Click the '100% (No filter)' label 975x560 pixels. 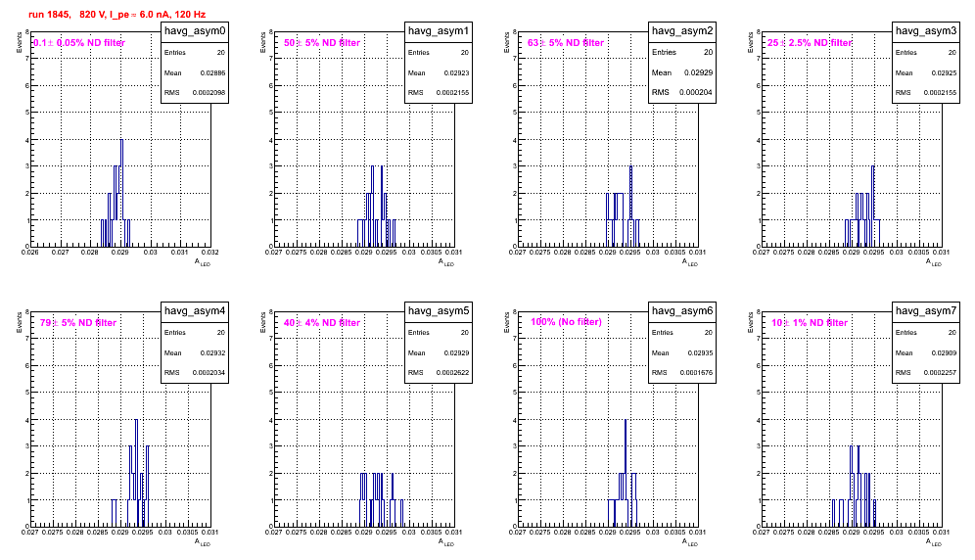566,322
